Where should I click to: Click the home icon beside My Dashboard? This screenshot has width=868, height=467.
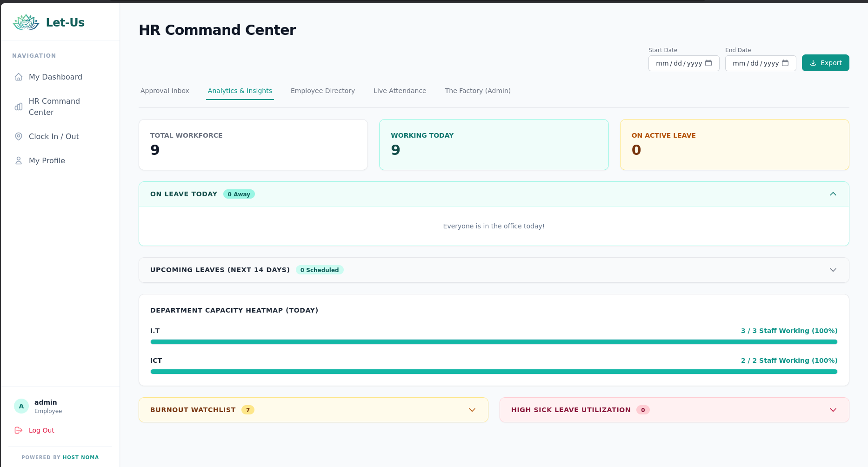(19, 77)
